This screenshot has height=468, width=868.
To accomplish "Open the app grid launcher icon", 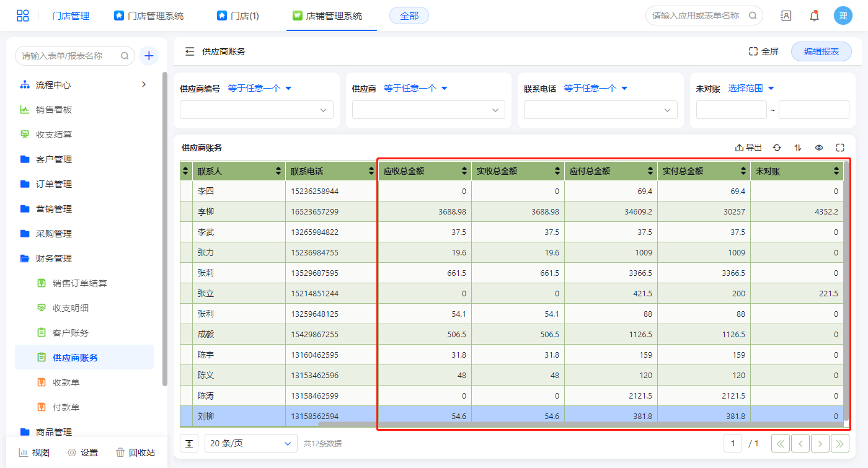I will point(23,16).
